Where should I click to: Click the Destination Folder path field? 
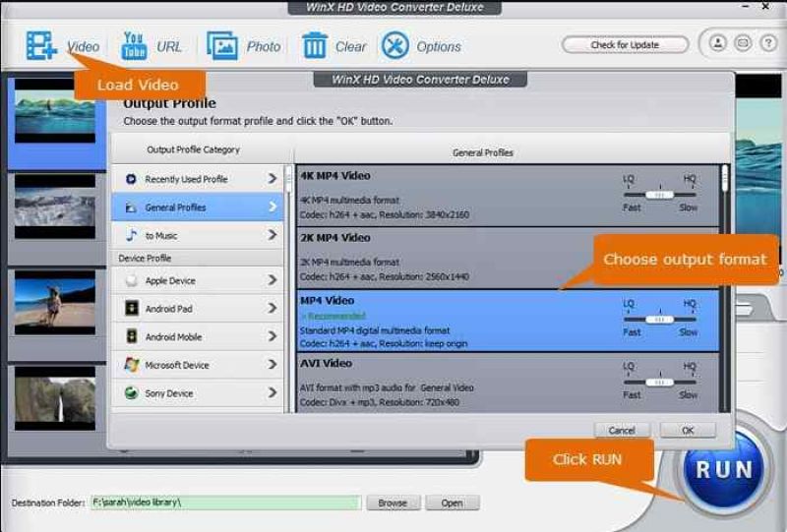point(224,502)
